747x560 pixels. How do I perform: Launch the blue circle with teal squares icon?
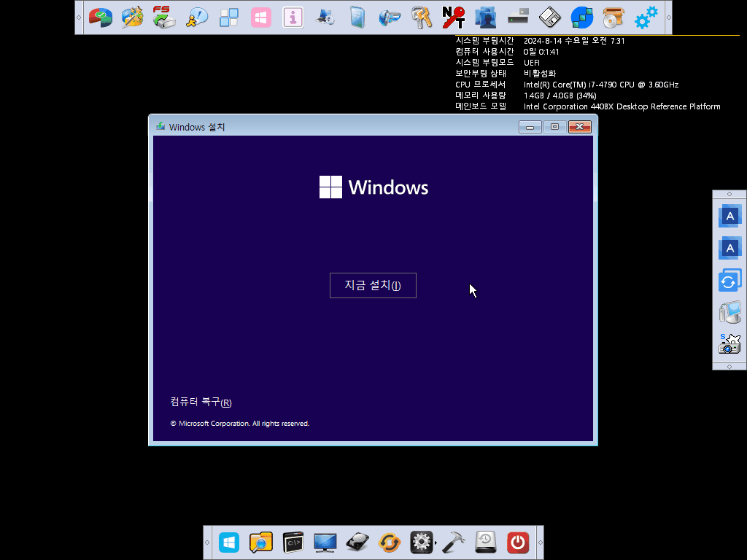[x=582, y=17]
